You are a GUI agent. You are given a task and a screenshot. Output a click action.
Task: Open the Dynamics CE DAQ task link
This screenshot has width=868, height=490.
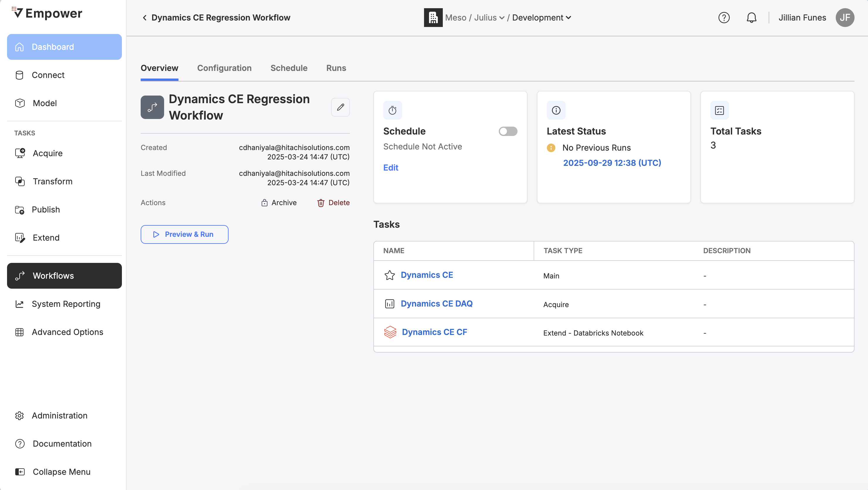click(x=436, y=304)
